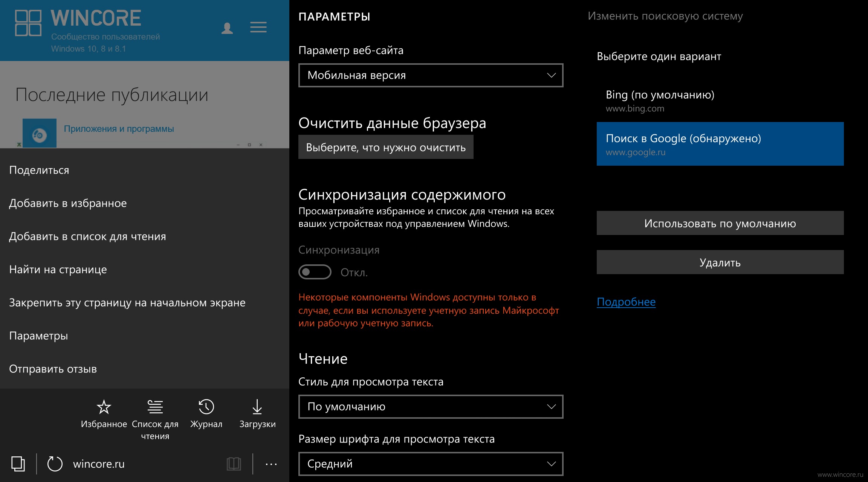This screenshot has height=482, width=868.
Task: Click the tabs icon in the address bar
Action: [18, 464]
